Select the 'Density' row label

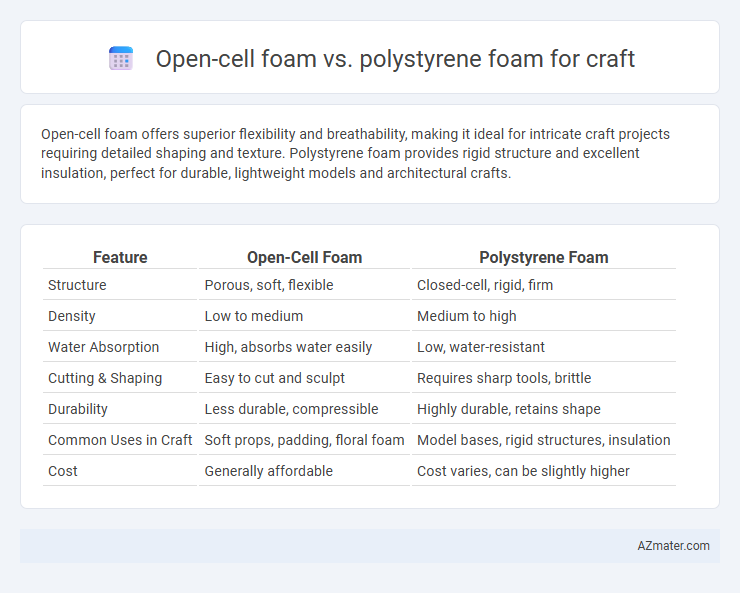[72, 316]
